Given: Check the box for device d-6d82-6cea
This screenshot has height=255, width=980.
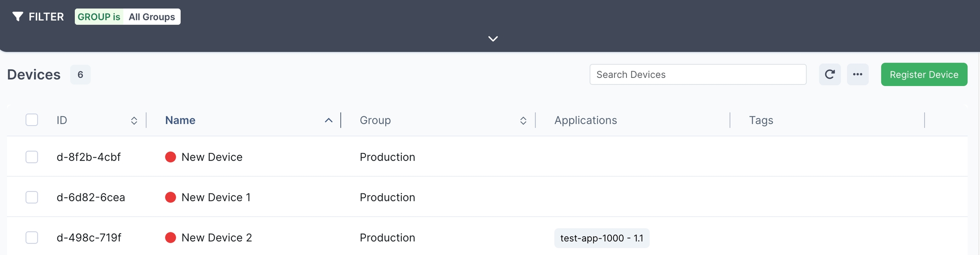Looking at the screenshot, I should coord(32,198).
